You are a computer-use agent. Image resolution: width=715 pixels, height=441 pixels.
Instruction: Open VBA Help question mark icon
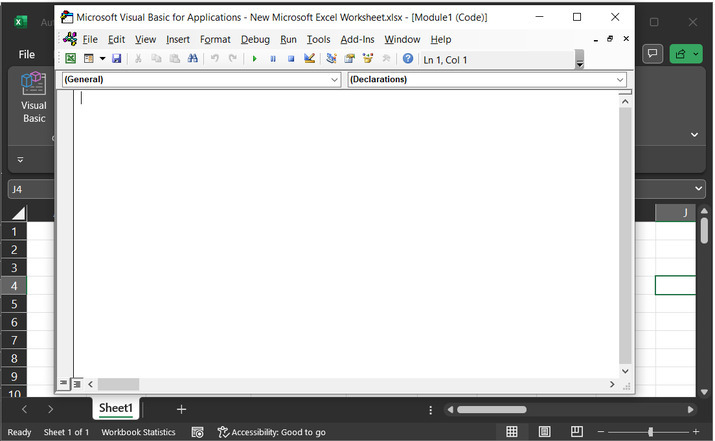[408, 58]
